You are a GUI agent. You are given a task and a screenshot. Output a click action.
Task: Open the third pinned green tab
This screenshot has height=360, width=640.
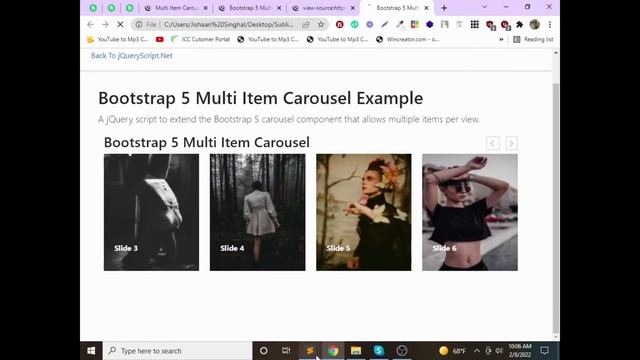[x=129, y=8]
